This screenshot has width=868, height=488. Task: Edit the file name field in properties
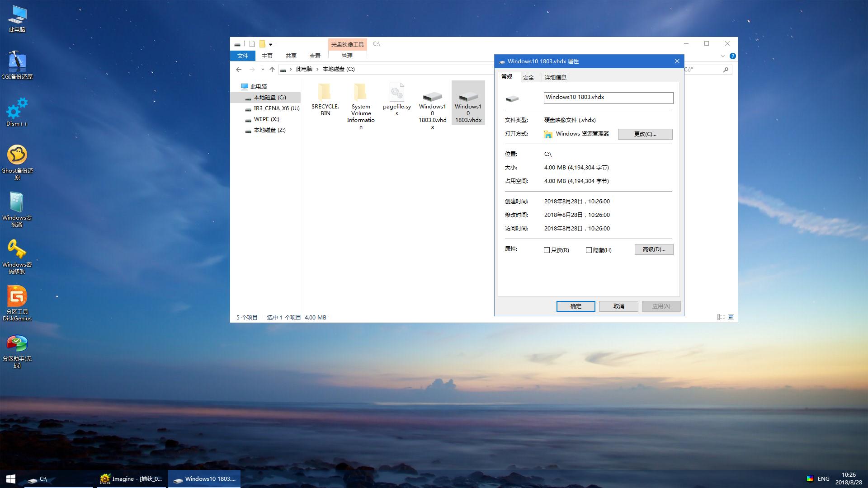click(x=609, y=98)
